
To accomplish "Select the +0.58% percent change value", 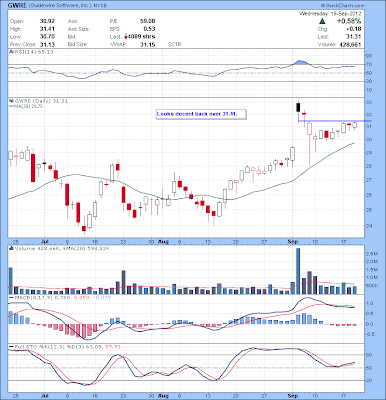I will 349,21.
